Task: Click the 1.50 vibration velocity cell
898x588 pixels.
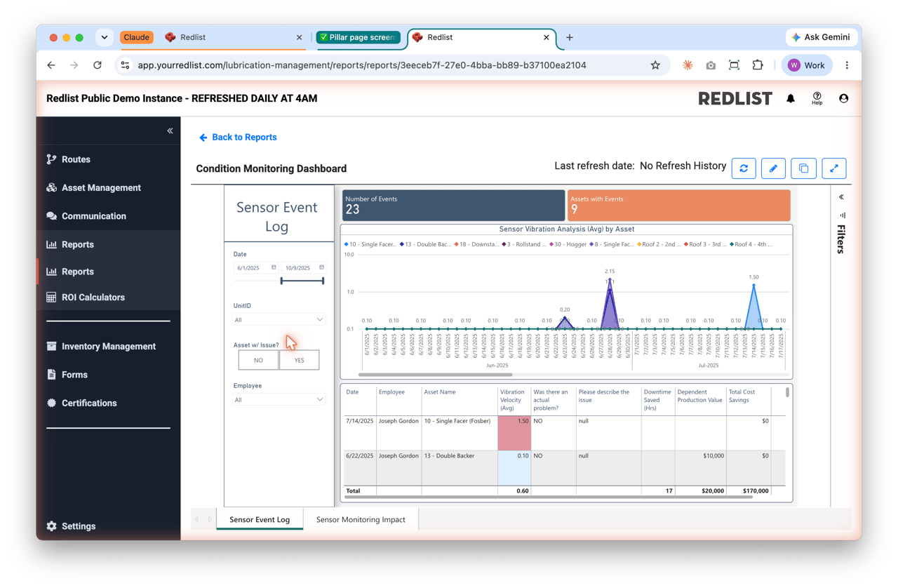Action: pos(514,433)
